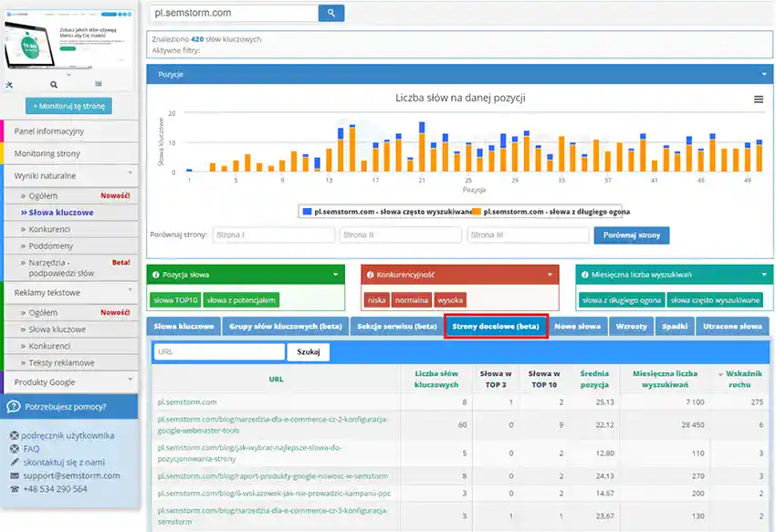The width and height of the screenshot is (776, 532).
Task: Click the 'Porównaj strony' button
Action: tap(632, 235)
